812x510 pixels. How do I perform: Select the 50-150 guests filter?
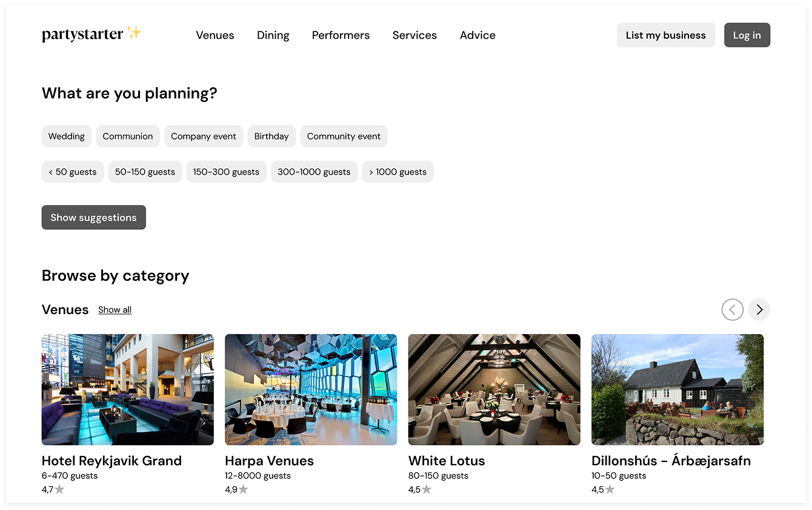click(145, 172)
